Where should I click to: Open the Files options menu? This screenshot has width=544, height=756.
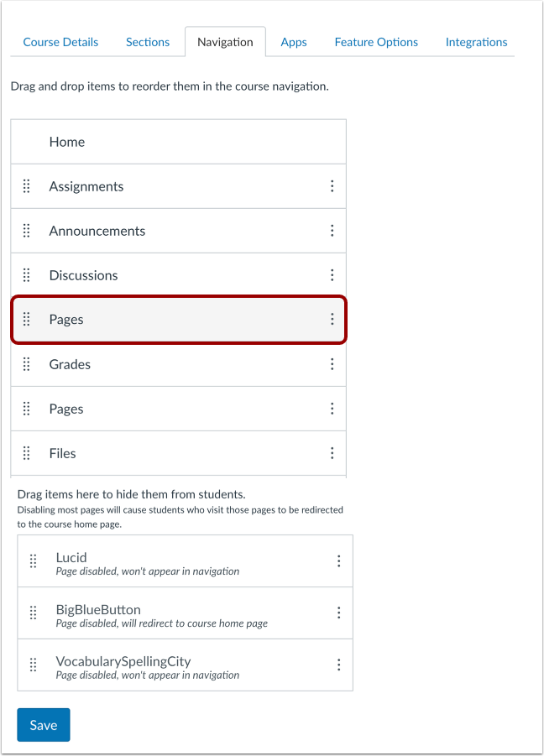tap(332, 452)
